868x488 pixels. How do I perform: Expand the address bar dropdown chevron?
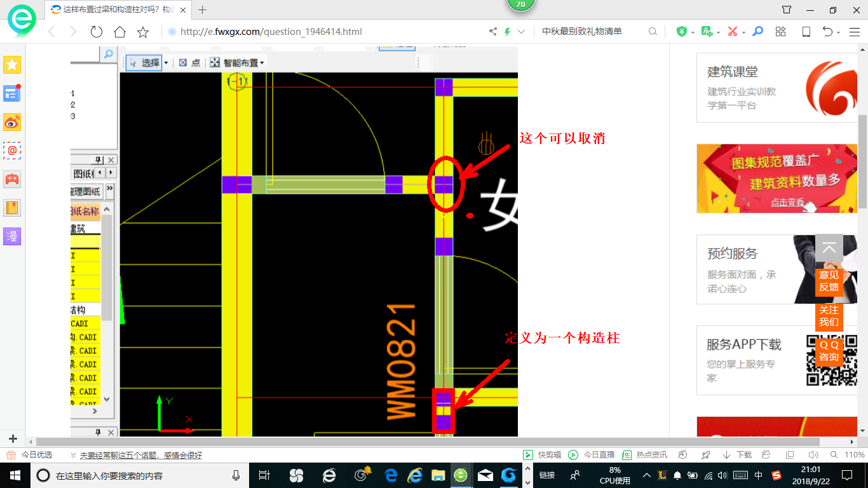[522, 32]
